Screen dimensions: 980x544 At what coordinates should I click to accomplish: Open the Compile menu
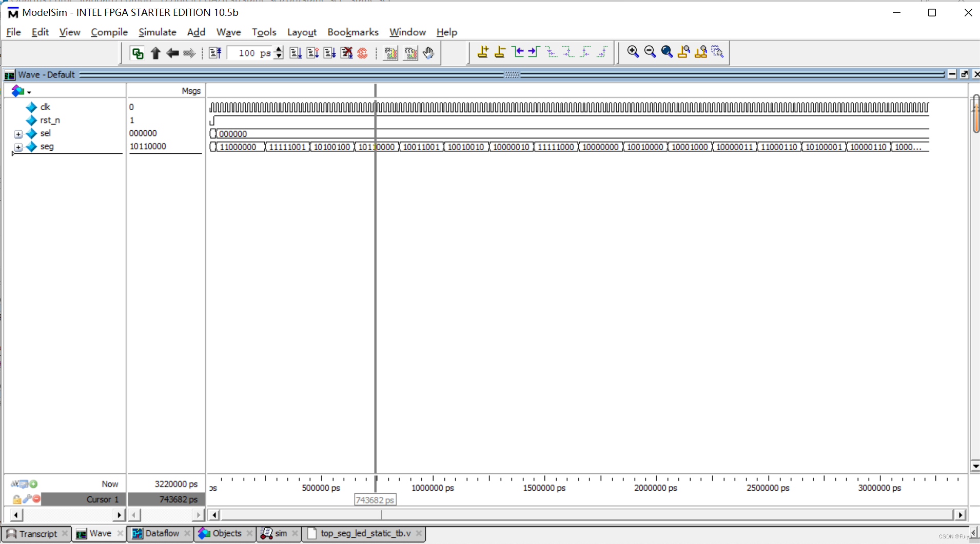tap(109, 32)
